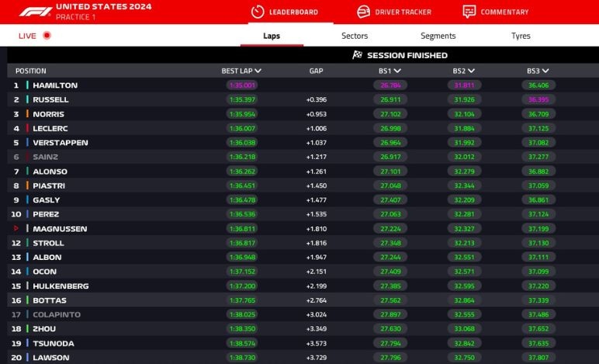Click the GAP column header
The height and width of the screenshot is (364, 599).
[x=316, y=71]
